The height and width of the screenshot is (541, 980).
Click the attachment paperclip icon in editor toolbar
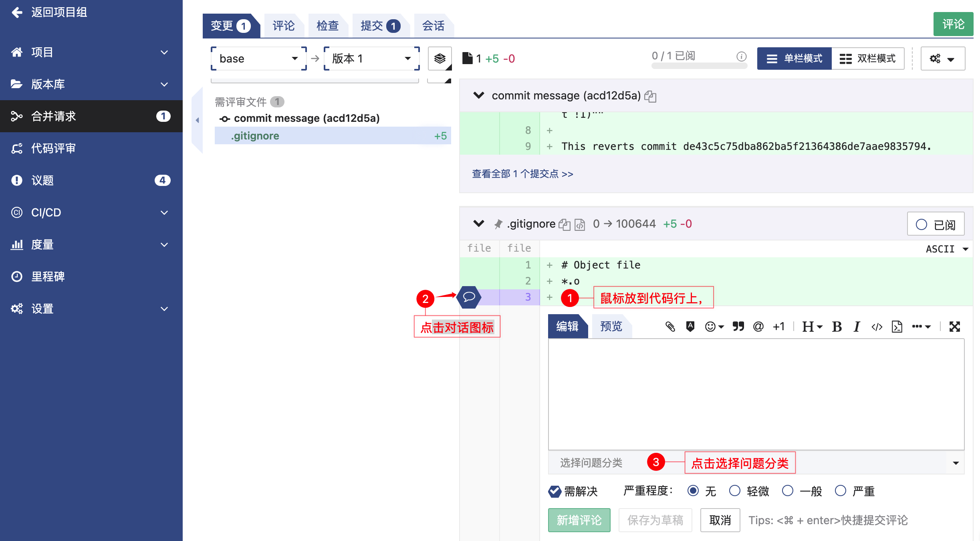[x=670, y=327]
